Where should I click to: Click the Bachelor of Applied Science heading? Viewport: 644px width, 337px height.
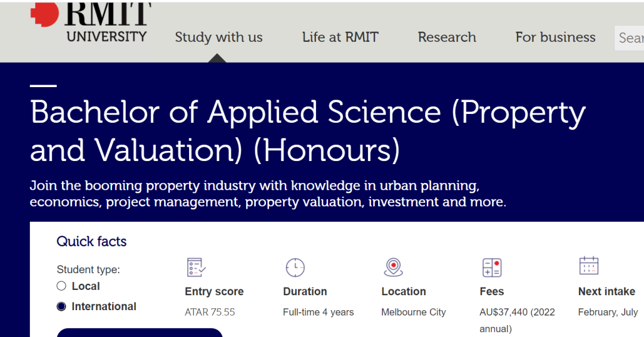click(307, 131)
